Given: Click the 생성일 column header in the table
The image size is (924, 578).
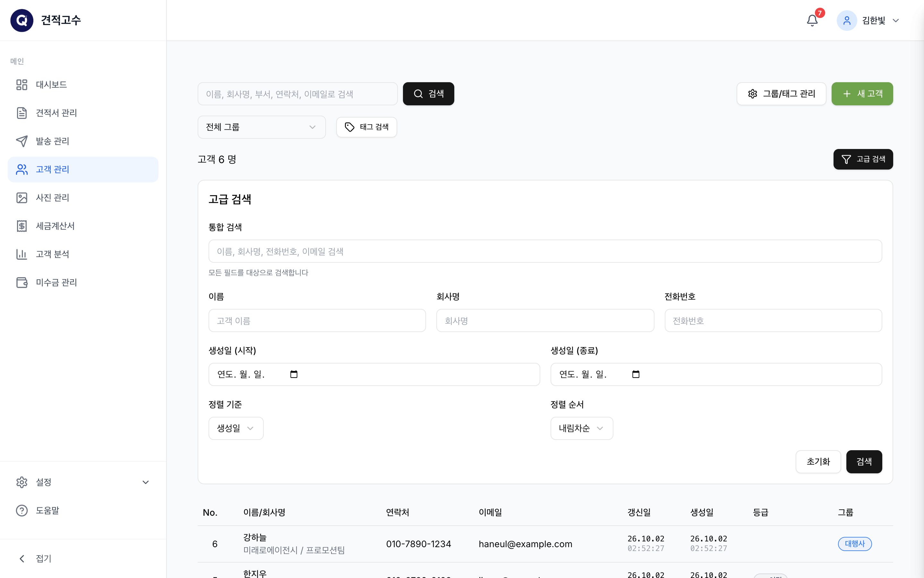Looking at the screenshot, I should pos(702,512).
